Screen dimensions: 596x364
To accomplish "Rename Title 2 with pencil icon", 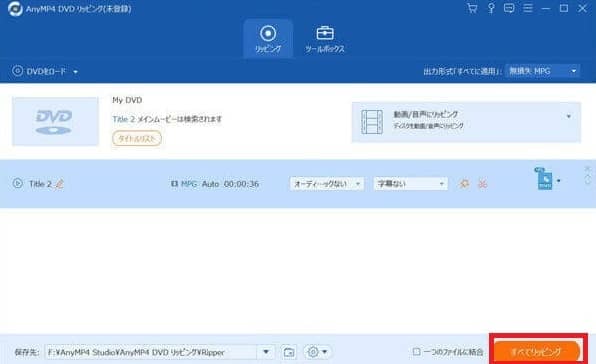I will point(60,184).
